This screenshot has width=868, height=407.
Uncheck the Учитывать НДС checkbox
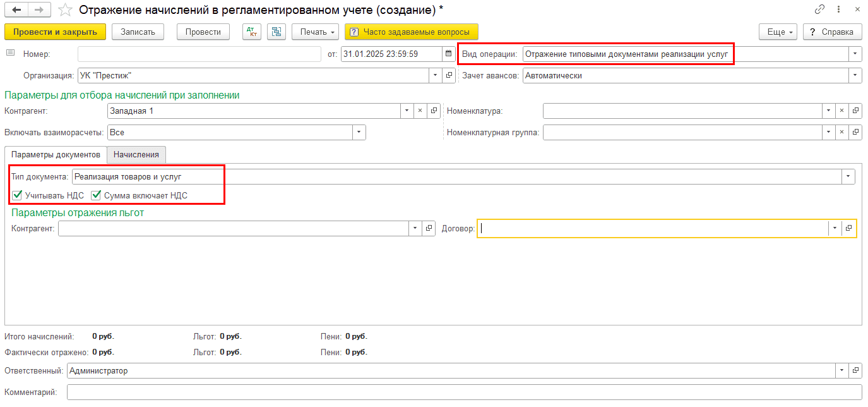17,195
